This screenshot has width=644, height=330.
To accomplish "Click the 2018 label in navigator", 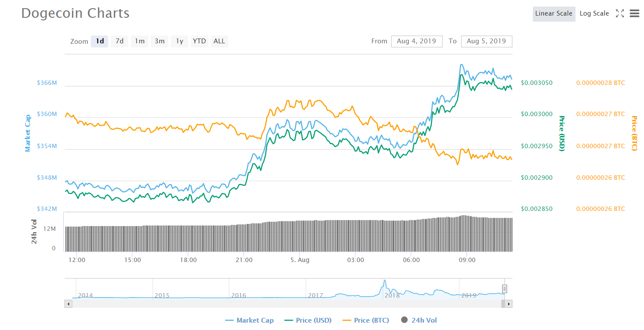I will pyautogui.click(x=392, y=295).
